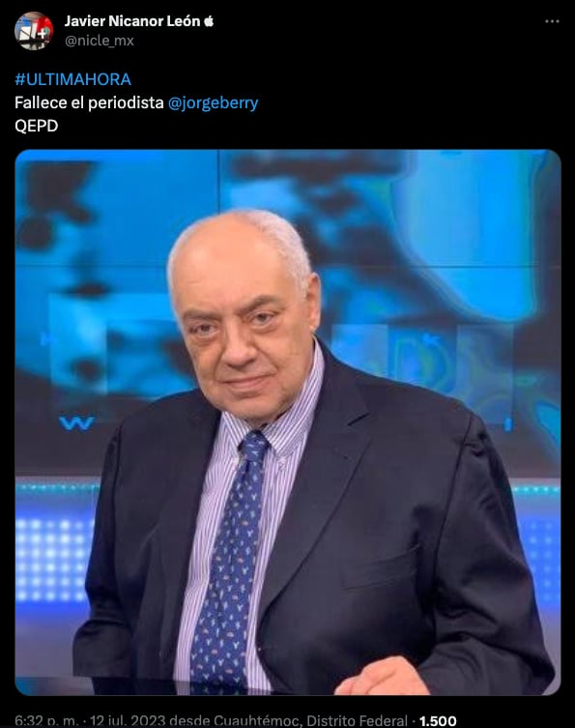The height and width of the screenshot is (728, 575).
Task: View the 1.500 views count
Action: click(438, 720)
